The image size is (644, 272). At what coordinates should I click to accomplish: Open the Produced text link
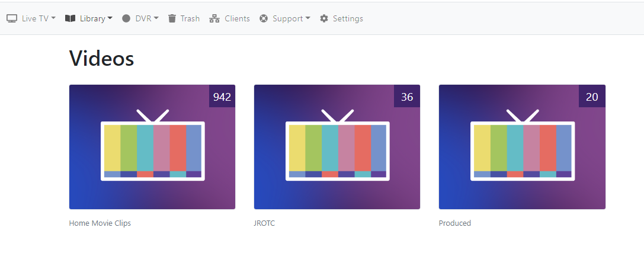tap(454, 223)
